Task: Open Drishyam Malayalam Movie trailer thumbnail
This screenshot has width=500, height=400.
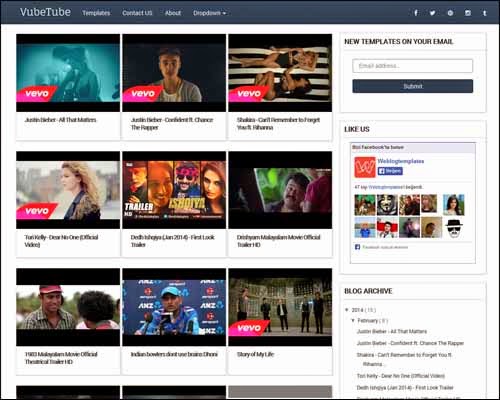Action: tap(280, 190)
